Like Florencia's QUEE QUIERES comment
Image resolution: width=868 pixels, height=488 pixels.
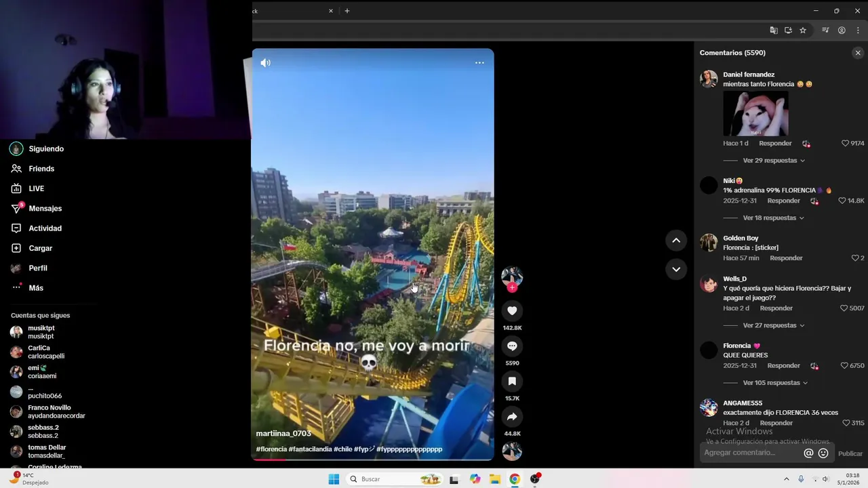tap(844, 365)
